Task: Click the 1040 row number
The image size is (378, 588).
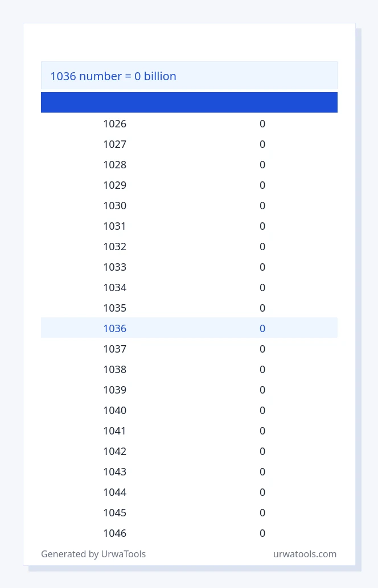Action: [x=115, y=410]
